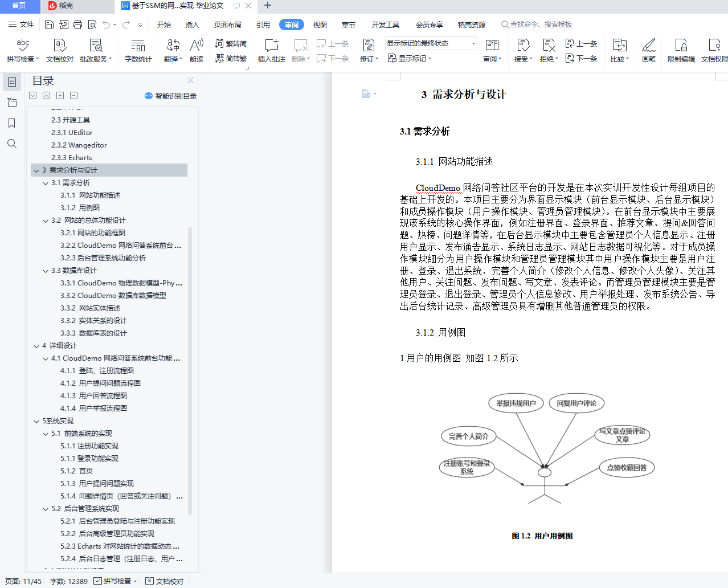Open the 开始 ribbon tab
Viewport: 728px width, 588px height.
(164, 24)
